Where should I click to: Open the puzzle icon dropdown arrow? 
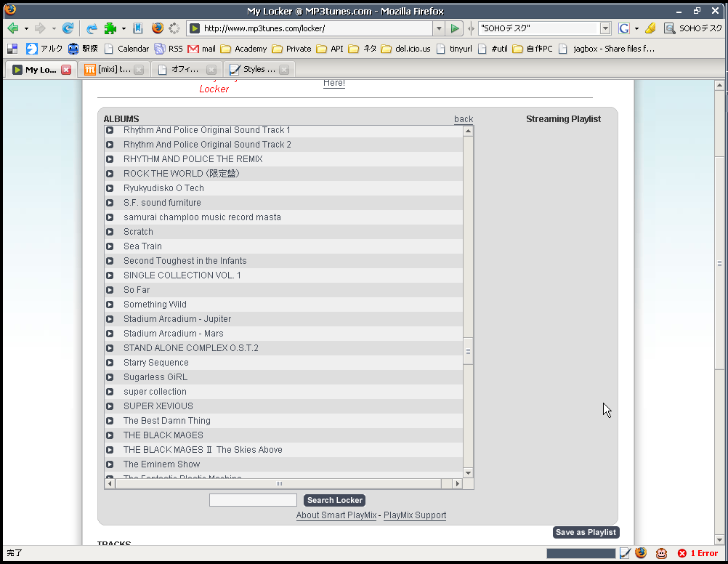(124, 29)
